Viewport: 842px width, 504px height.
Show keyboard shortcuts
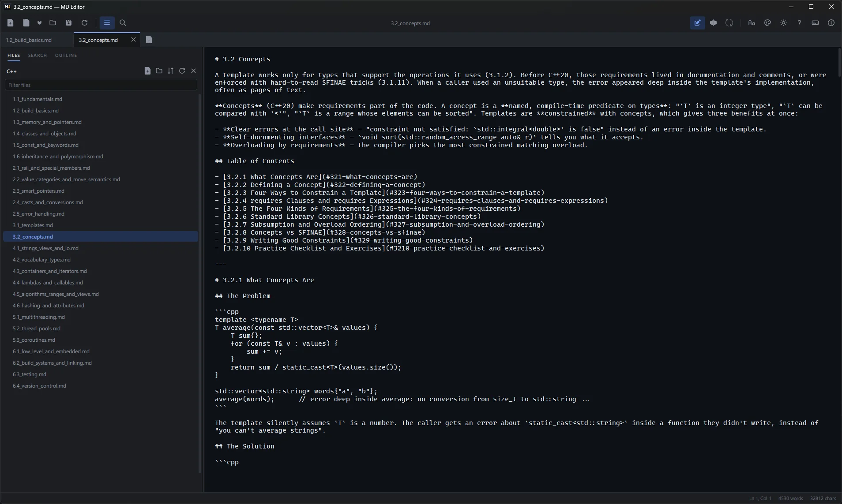click(815, 23)
